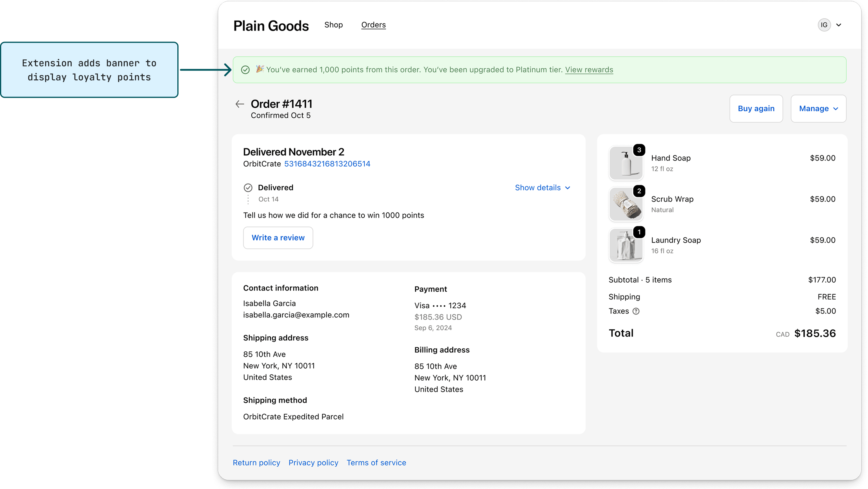Click the Plain Goods store logo
Image resolution: width=868 pixels, height=489 pixels.
pos(271,26)
